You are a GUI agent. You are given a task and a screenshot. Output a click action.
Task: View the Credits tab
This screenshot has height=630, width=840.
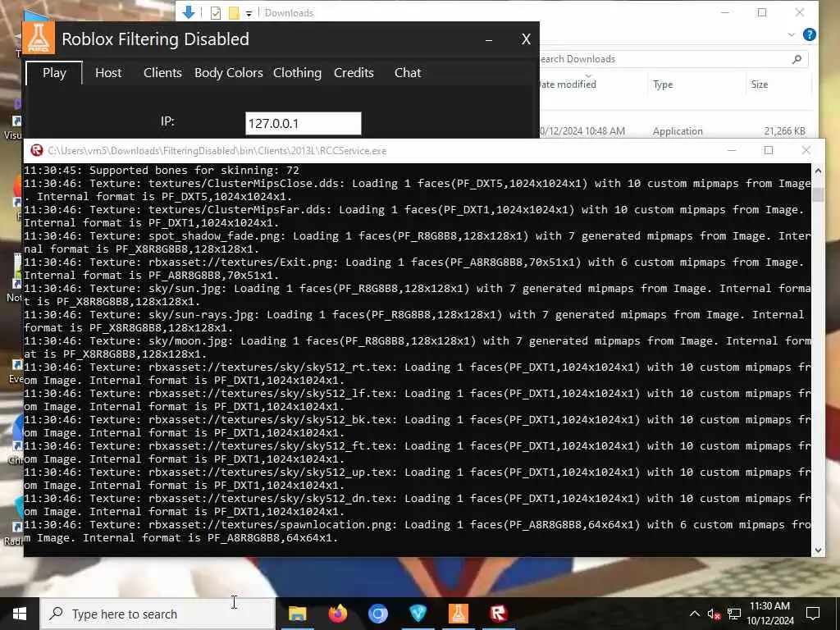tap(354, 73)
